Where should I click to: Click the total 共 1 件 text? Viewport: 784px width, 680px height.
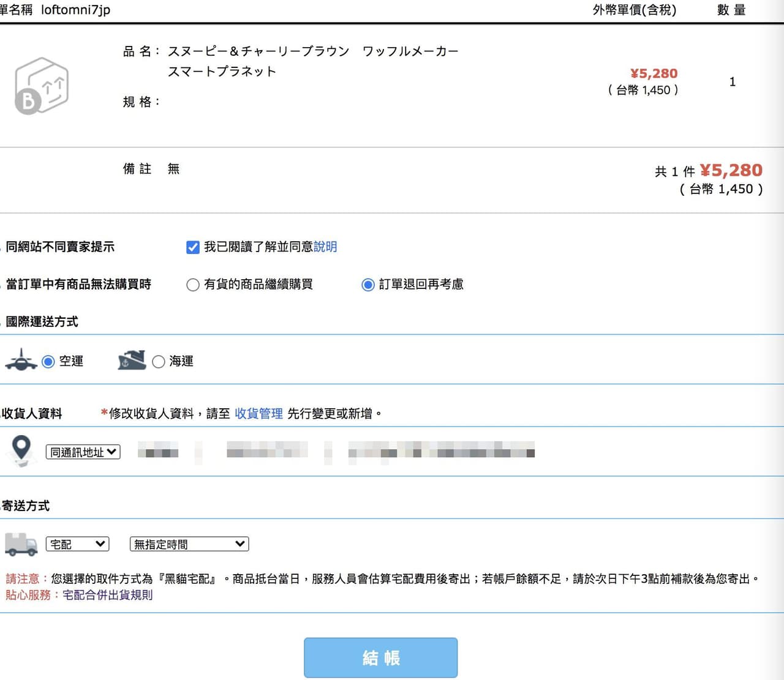coord(675,172)
